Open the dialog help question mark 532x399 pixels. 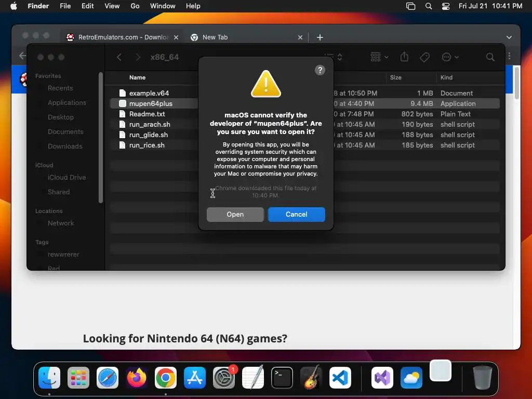pos(320,70)
